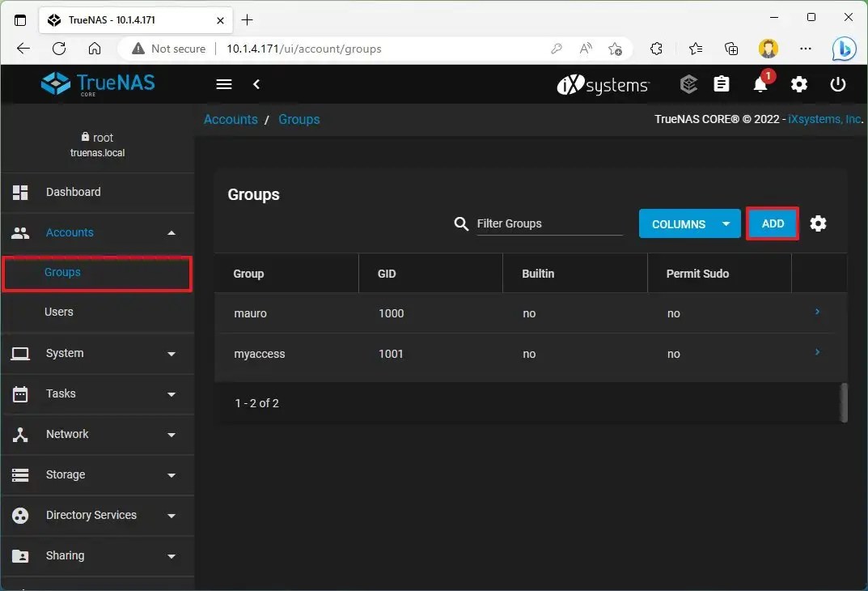
Task: Toggle the hamburger menu to hide sidebar
Action: (x=223, y=84)
